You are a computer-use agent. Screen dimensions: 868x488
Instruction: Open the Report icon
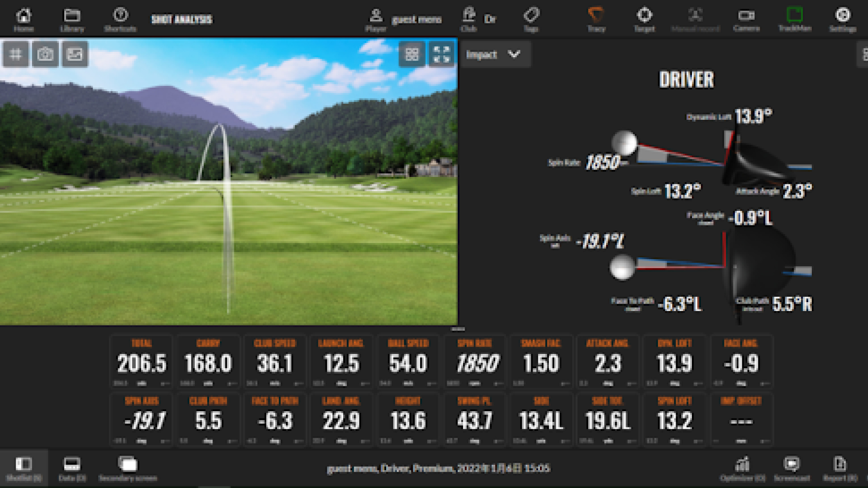coord(839,468)
